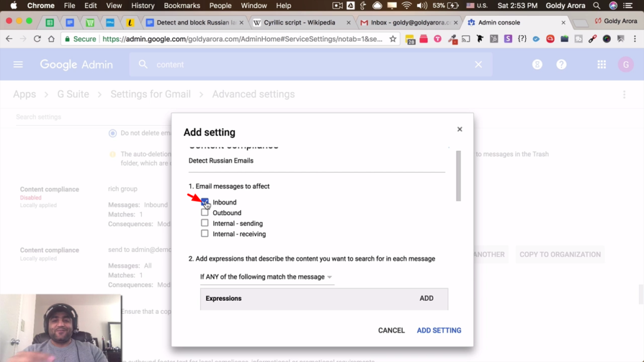644x362 pixels.
Task: Click ADD SETTING to save the rule
Action: 439,330
